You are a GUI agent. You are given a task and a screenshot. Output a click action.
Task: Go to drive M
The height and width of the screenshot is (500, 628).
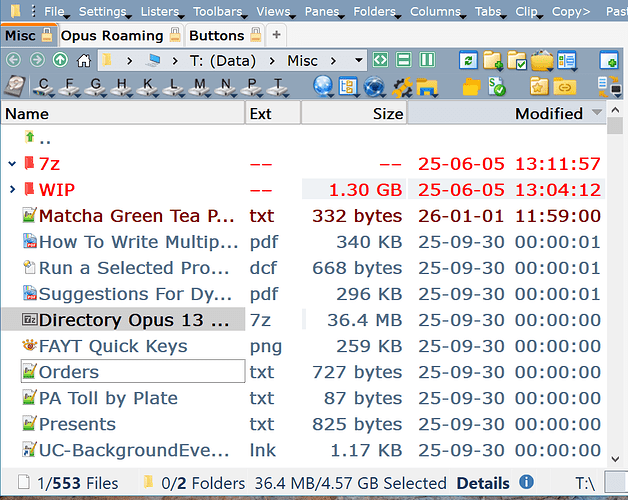click(199, 87)
